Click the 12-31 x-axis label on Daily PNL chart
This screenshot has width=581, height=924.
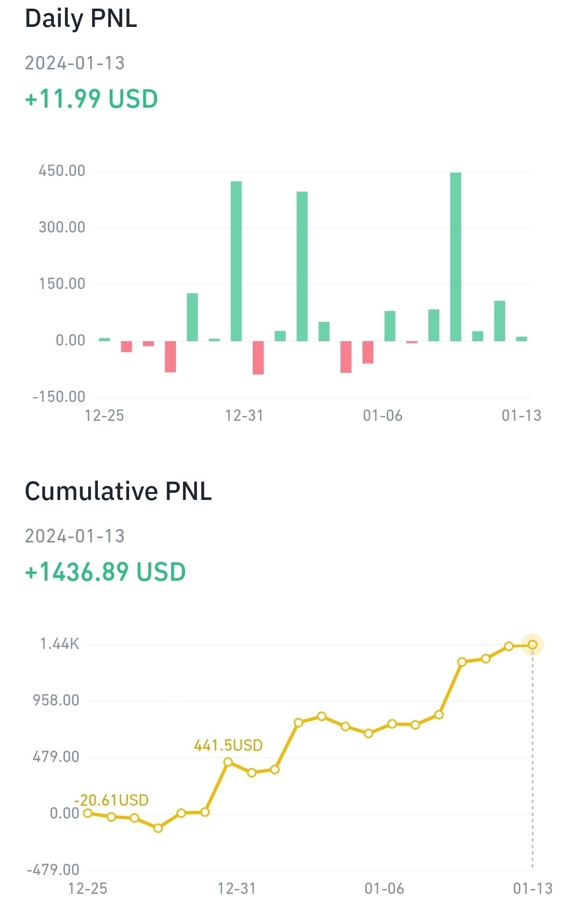[x=244, y=415]
